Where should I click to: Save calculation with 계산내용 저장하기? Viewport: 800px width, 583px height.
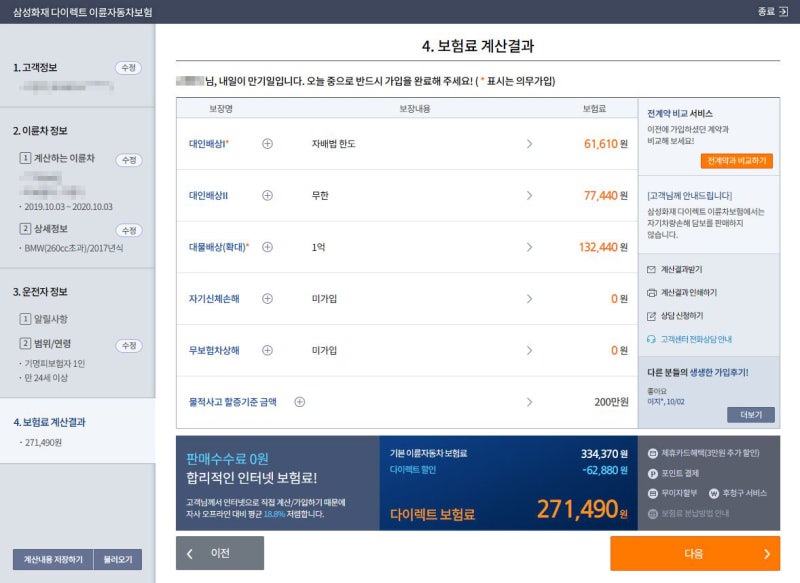click(x=53, y=560)
